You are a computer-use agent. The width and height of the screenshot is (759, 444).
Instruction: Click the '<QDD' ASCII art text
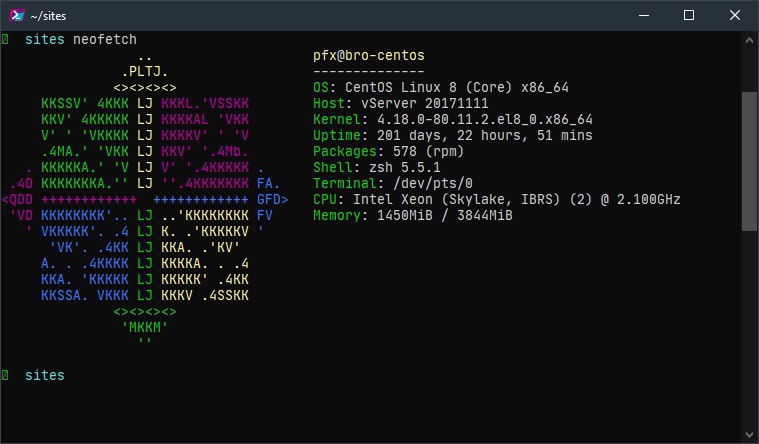17,199
